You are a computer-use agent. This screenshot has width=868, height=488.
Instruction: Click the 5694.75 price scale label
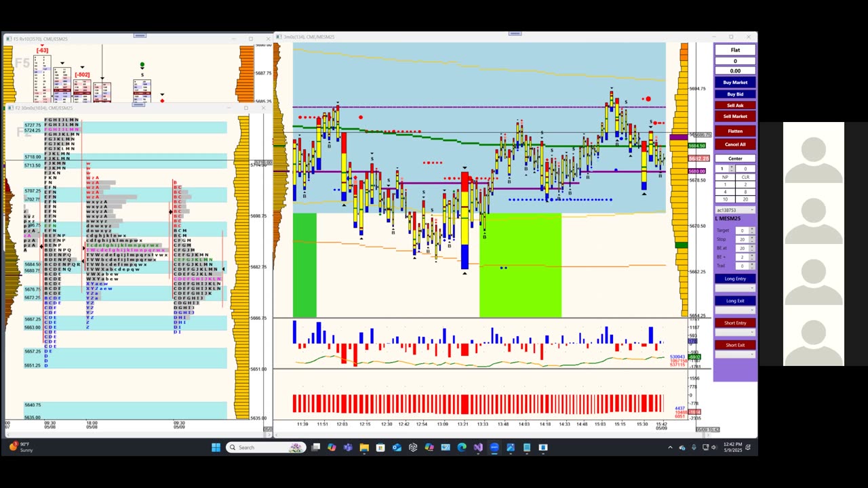(x=697, y=89)
